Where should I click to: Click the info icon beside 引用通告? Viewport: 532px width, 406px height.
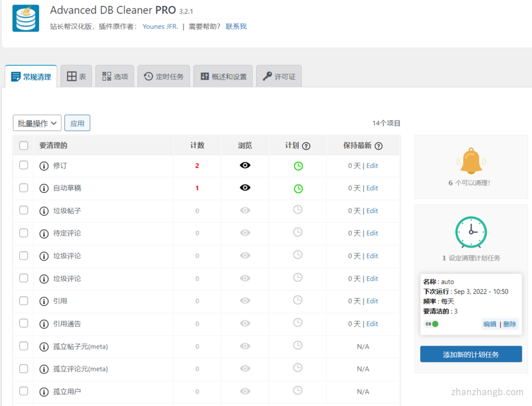[44, 324]
